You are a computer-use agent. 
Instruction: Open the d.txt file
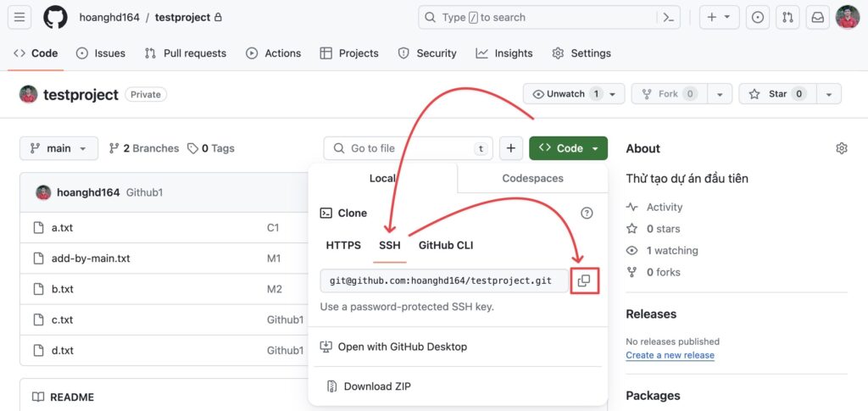tap(63, 350)
